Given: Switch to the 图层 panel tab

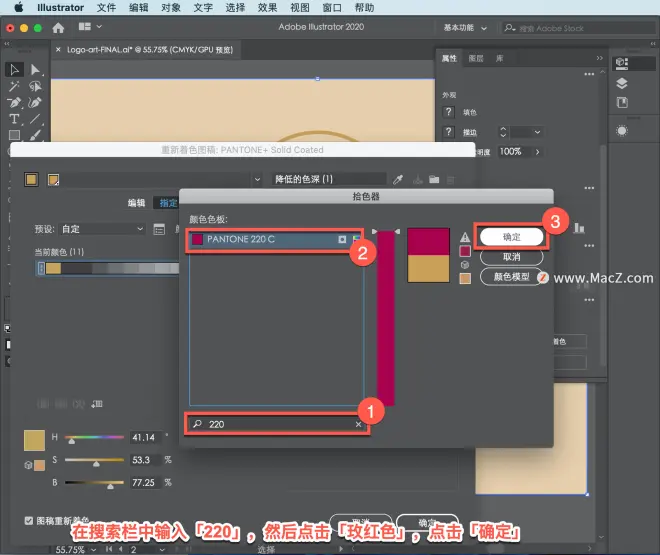Looking at the screenshot, I should 476,58.
